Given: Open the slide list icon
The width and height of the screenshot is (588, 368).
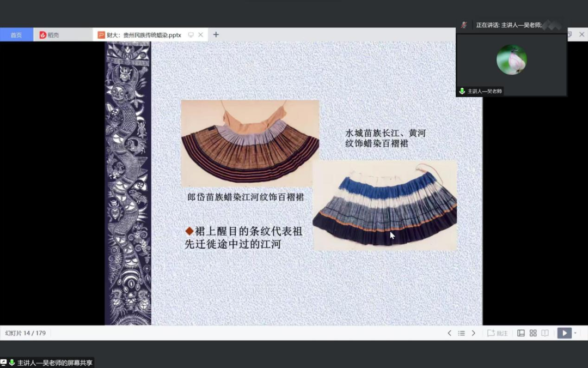Looking at the screenshot, I should pos(461,333).
